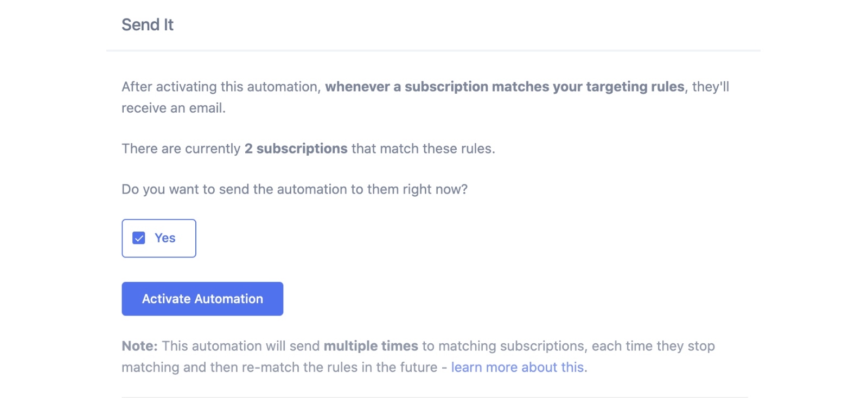Click 'There are currently' text
The image size is (868, 398).
tap(181, 149)
